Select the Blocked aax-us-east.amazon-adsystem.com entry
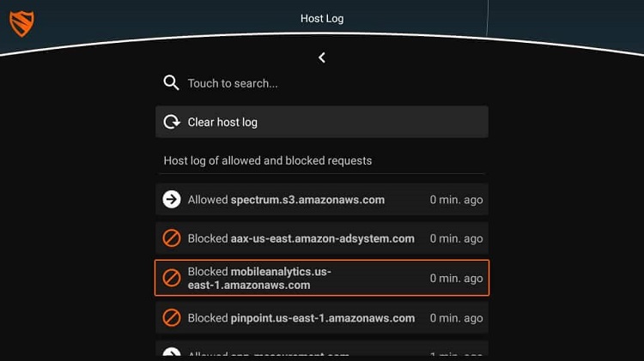This screenshot has height=361, width=644. [x=322, y=238]
